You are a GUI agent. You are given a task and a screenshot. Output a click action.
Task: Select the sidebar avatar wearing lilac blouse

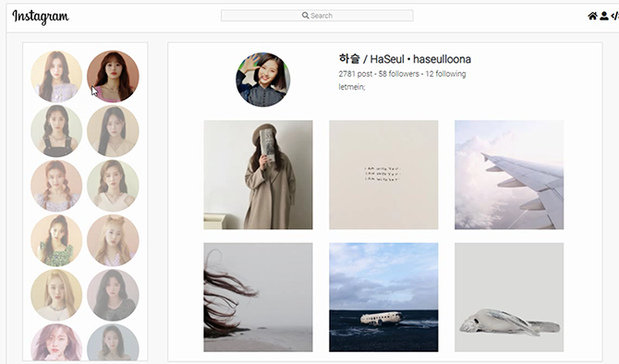coord(56,76)
